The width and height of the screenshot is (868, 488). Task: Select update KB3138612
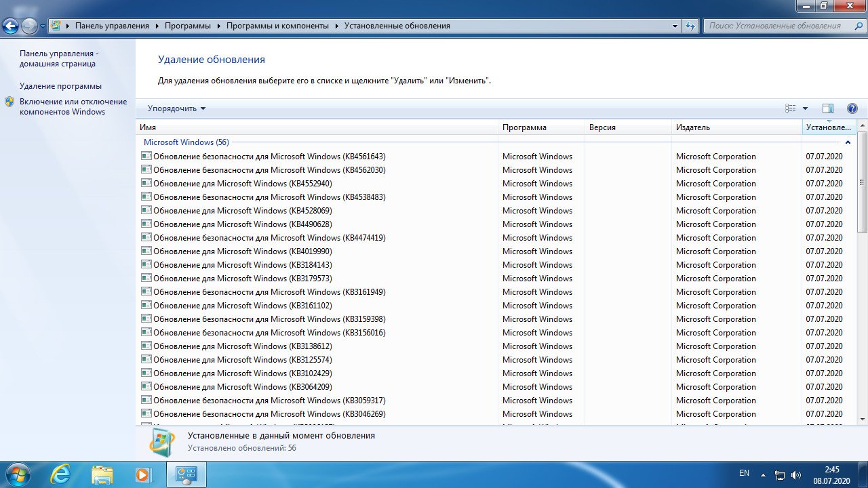pos(496,346)
